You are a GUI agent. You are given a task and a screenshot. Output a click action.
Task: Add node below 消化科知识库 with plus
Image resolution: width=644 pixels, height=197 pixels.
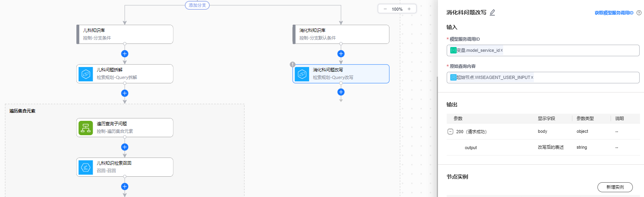coord(341,54)
